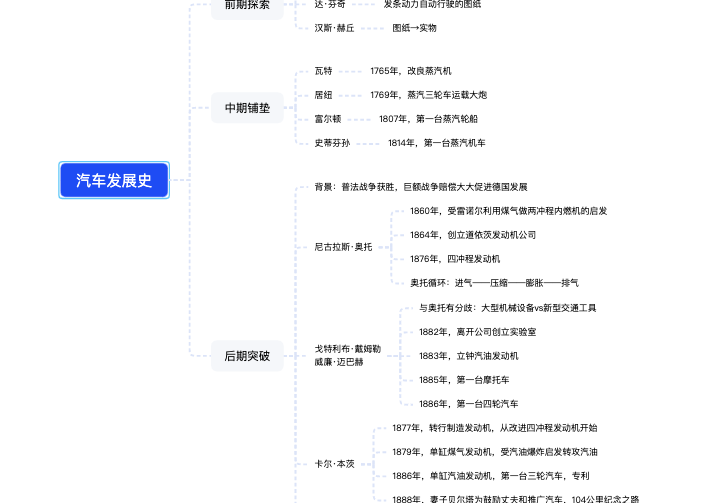704x503 pixels.
Task: Select 1883年,立钟汽油发动机 node
Action: point(469,356)
